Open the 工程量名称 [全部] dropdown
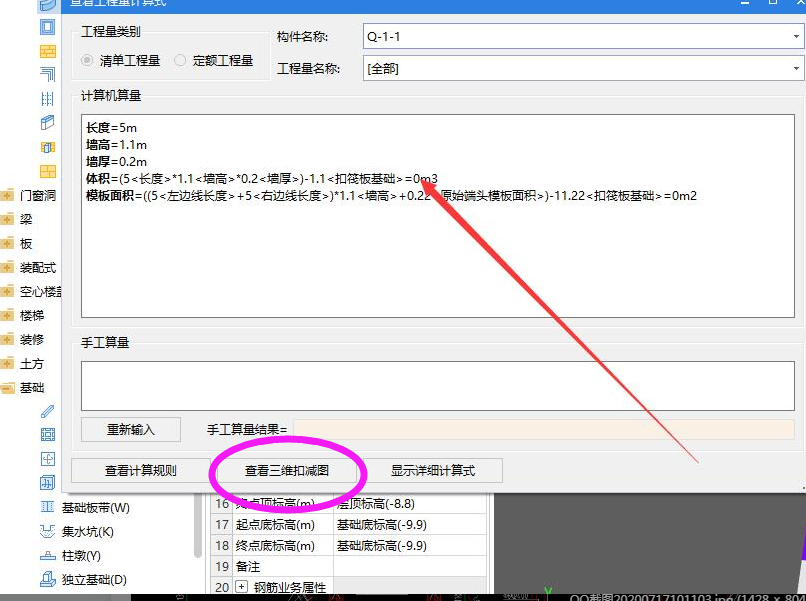The image size is (806, 601). tap(796, 68)
